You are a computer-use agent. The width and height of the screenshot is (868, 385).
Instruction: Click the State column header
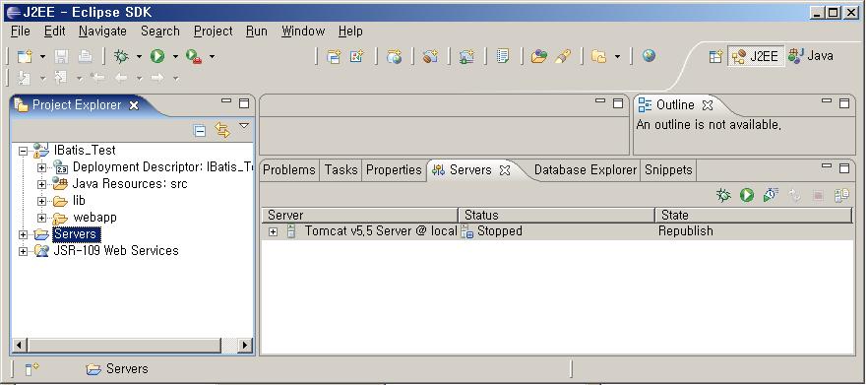(x=754, y=215)
